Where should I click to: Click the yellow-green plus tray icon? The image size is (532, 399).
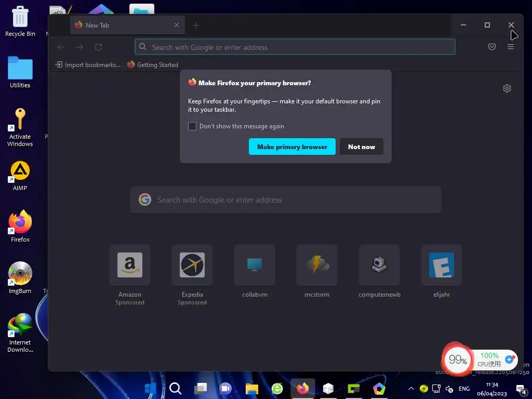424,389
